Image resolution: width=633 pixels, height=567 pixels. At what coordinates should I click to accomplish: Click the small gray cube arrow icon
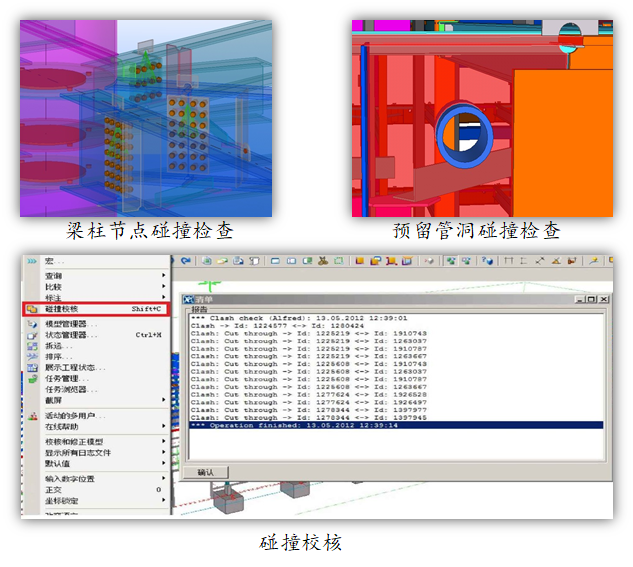[429, 261]
